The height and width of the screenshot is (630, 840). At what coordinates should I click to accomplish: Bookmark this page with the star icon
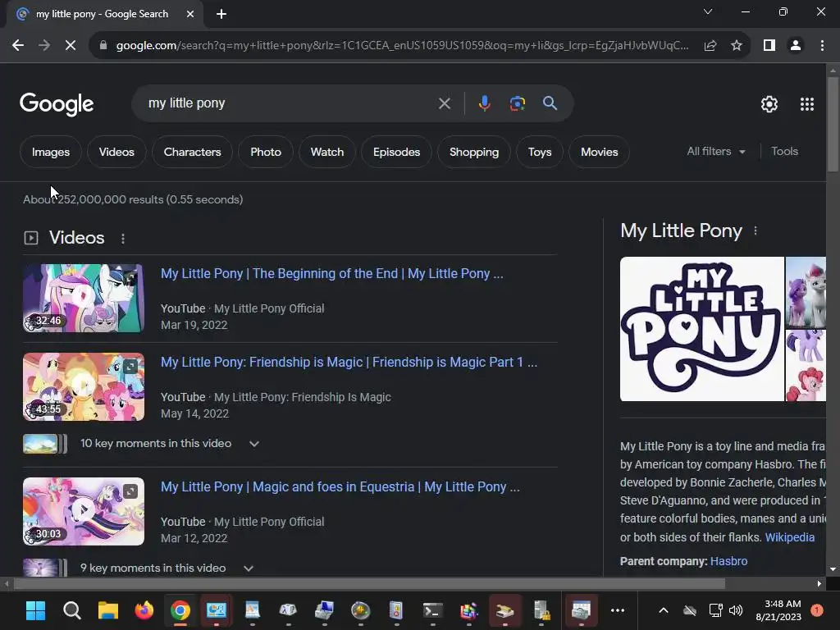coord(737,46)
